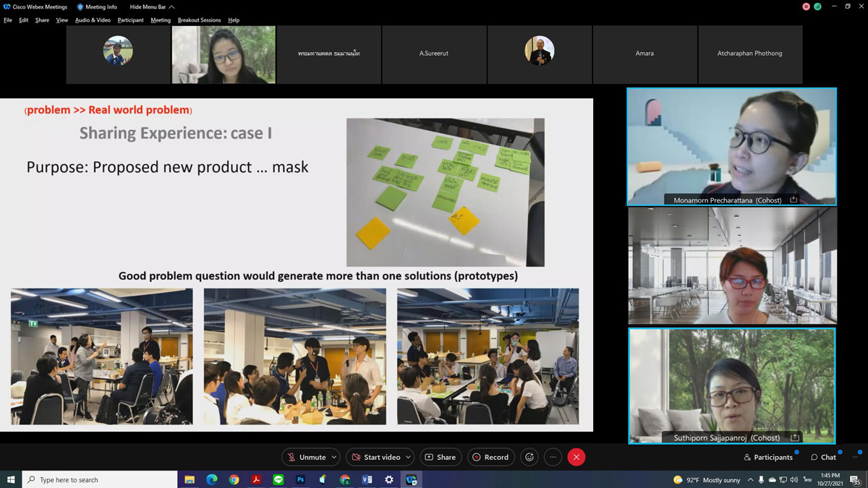Unmute the microphone
This screenshot has width=868, height=488.
pos(307,457)
